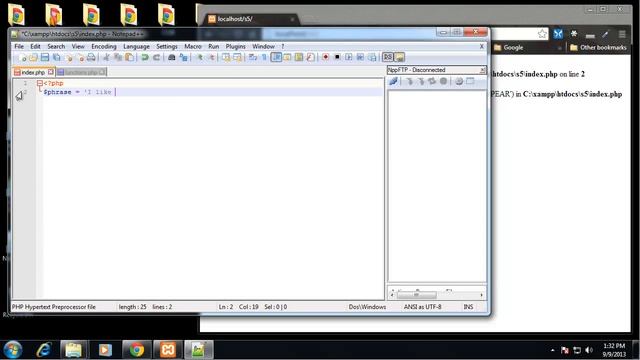Close the index.php tab
The width and height of the screenshot is (640, 360).
[x=51, y=72]
